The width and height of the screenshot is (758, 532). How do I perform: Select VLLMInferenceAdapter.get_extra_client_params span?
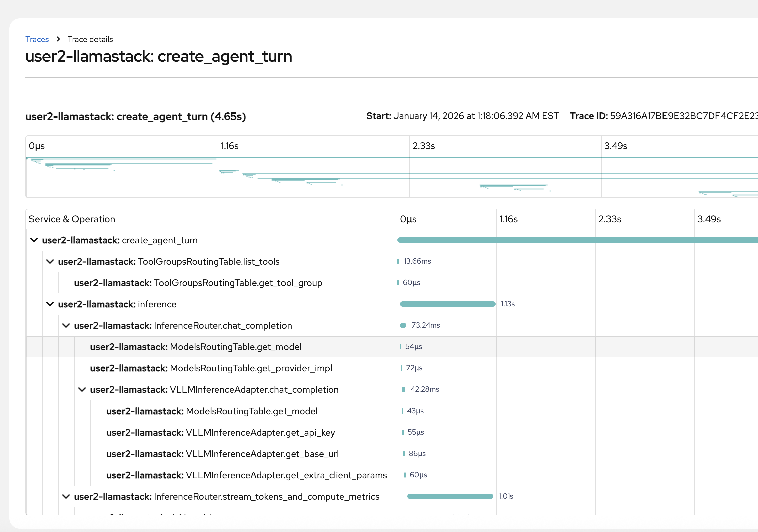click(x=246, y=475)
